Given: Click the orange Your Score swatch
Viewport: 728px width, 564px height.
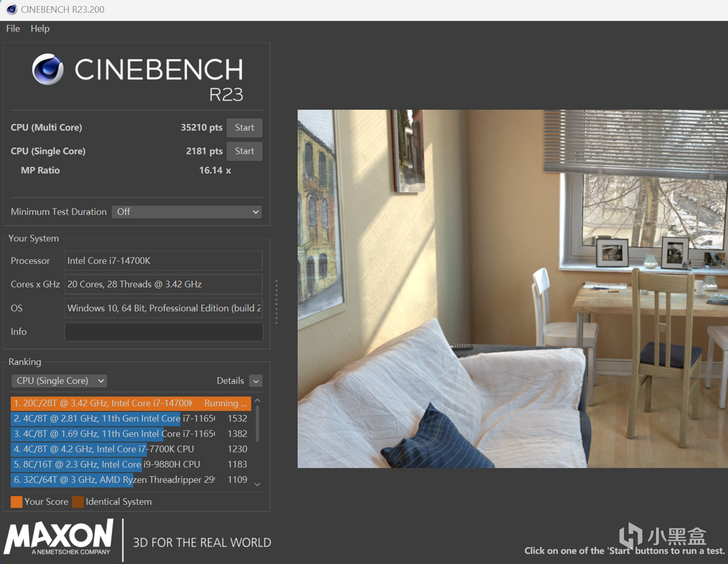Looking at the screenshot, I should 16,502.
